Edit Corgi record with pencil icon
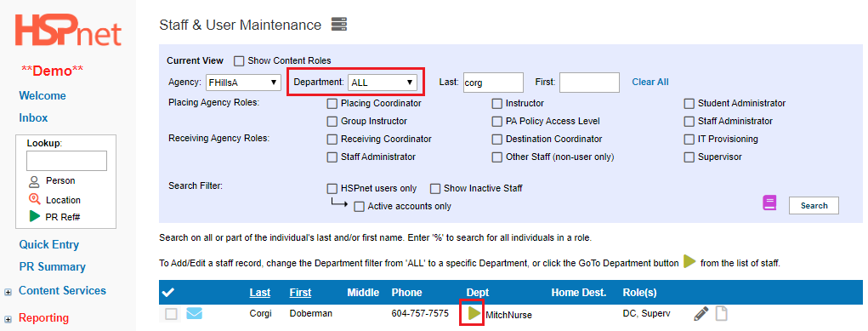 click(701, 314)
